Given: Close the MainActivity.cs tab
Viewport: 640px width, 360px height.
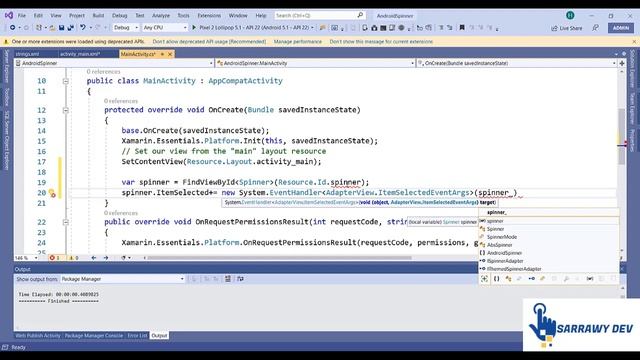Looking at the screenshot, I should [170, 54].
